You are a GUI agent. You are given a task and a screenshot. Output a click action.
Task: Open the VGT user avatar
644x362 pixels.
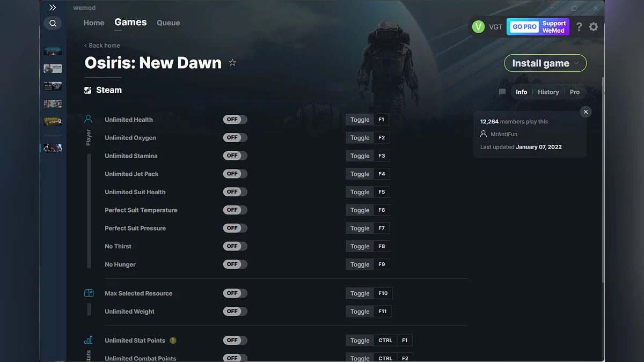coord(478,27)
